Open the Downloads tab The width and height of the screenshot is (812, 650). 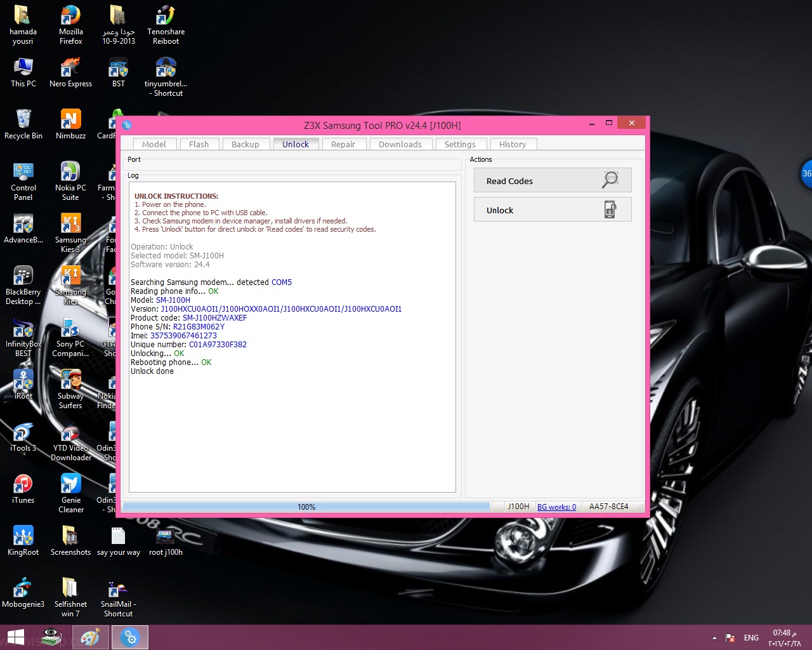(x=400, y=144)
